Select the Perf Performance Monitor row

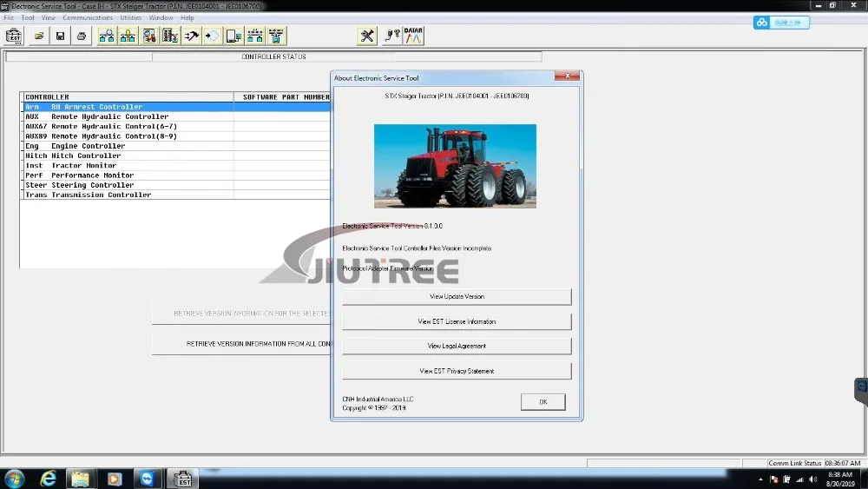point(176,175)
